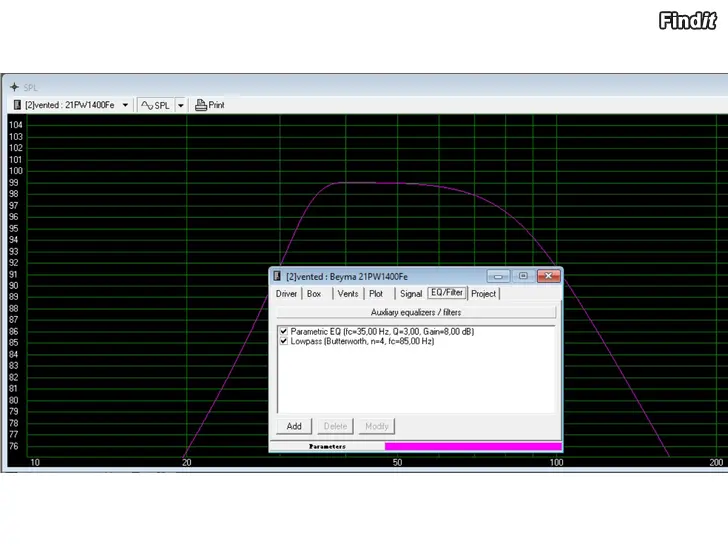
Task: Click the Print printer icon
Action: (x=200, y=105)
